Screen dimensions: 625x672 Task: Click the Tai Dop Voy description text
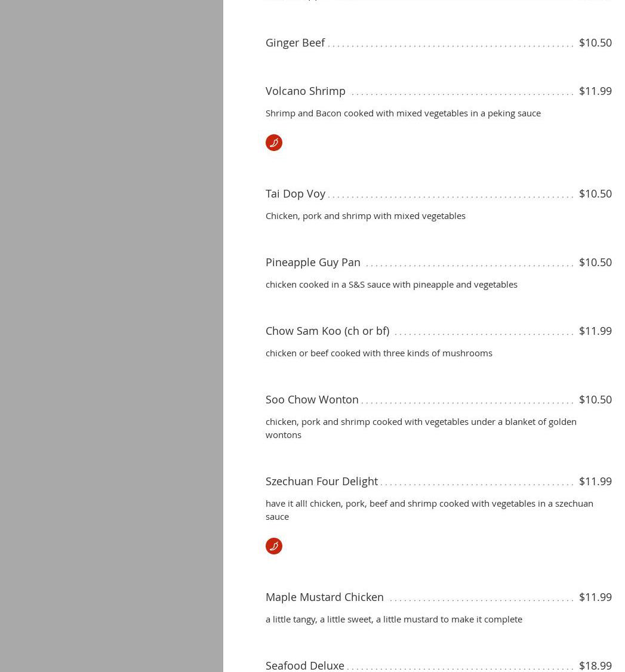[365, 215]
